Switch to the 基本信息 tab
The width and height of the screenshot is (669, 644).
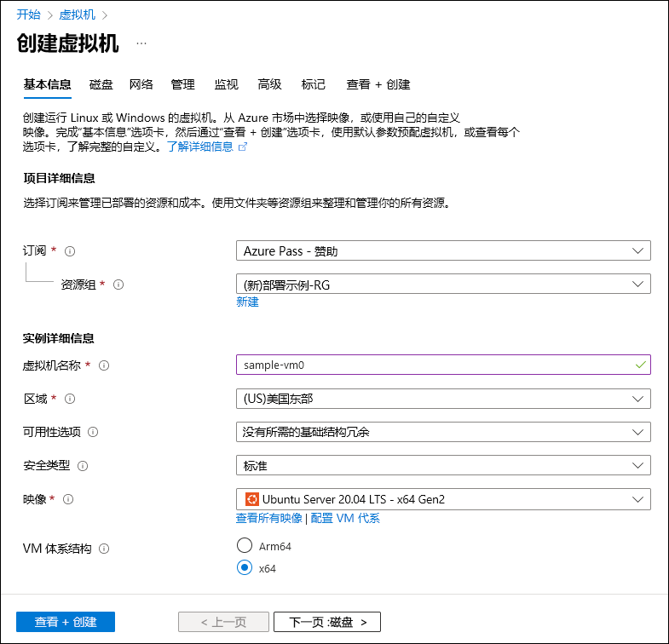click(x=48, y=84)
